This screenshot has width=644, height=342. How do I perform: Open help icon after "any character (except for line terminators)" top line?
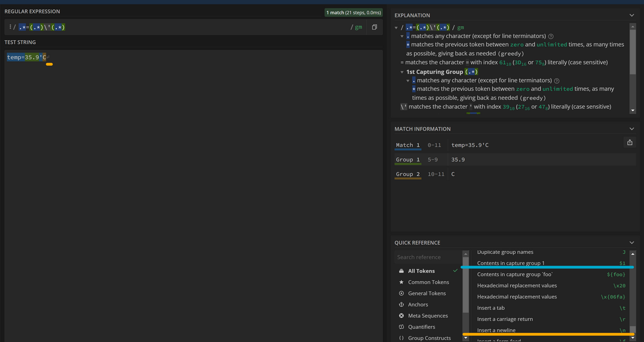pos(550,36)
